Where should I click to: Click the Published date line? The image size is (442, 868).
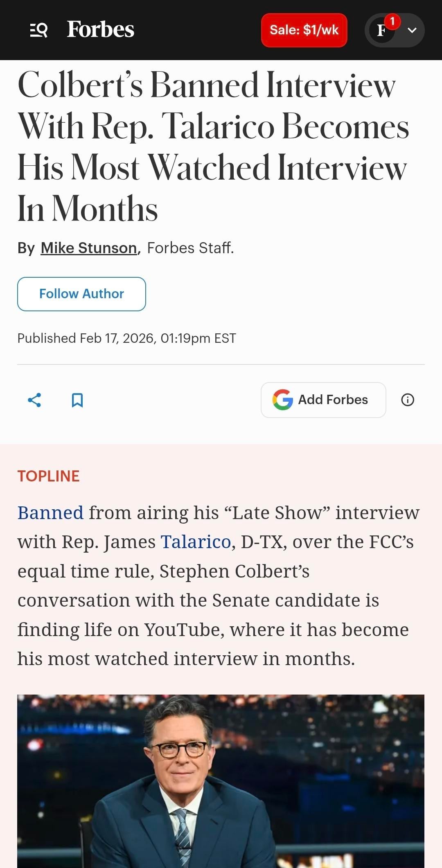[x=126, y=338]
